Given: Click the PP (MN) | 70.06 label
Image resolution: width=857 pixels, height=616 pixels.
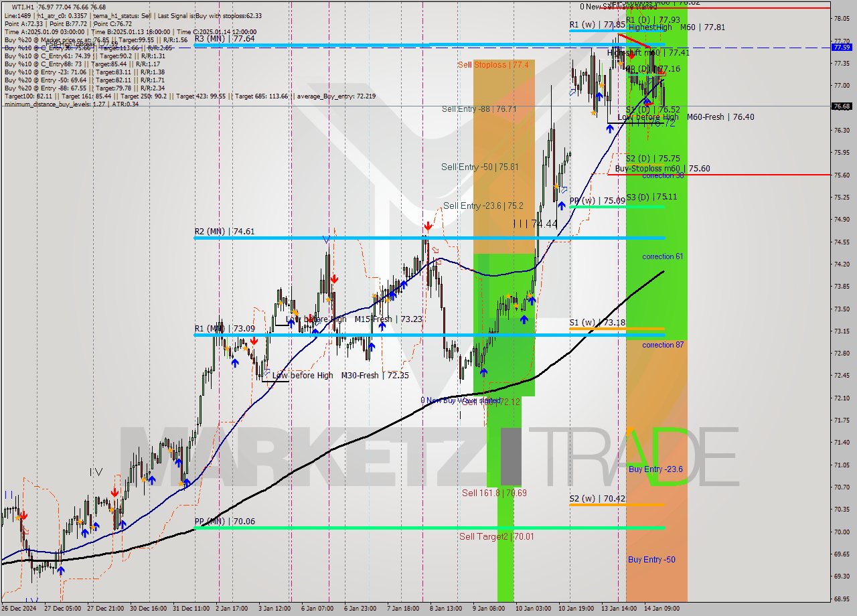Looking at the screenshot, I should (224, 522).
